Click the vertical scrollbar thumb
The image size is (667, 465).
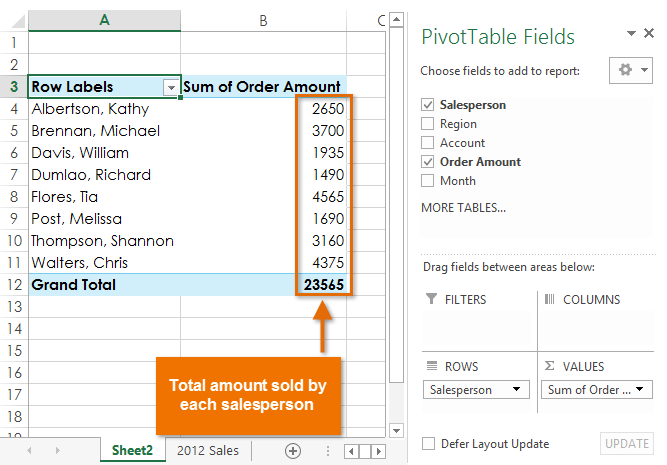point(396,204)
